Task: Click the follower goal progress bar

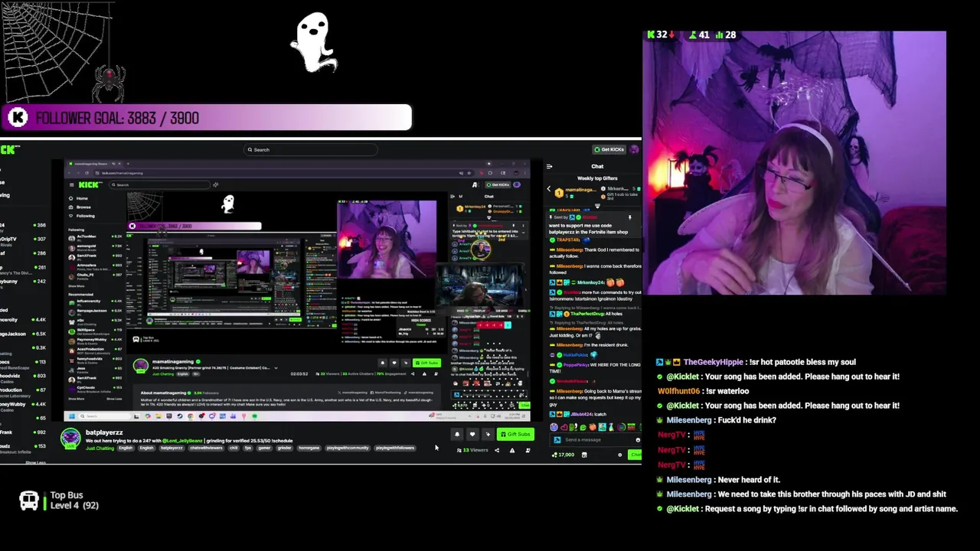Action: [x=207, y=118]
